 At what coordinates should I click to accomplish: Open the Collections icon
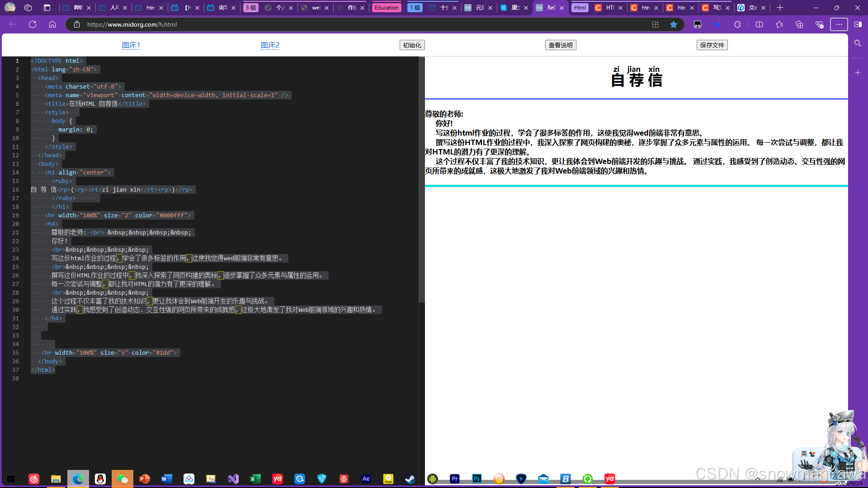799,24
